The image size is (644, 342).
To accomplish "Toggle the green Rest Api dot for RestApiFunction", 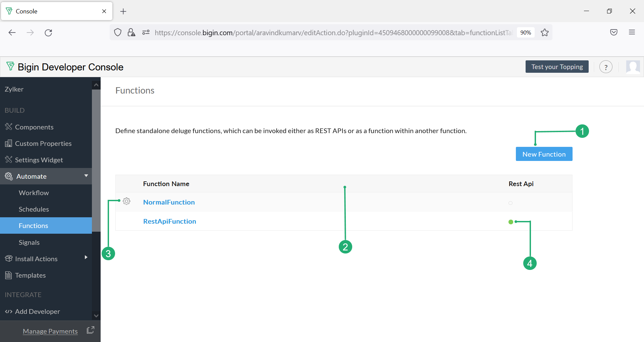I will [511, 222].
